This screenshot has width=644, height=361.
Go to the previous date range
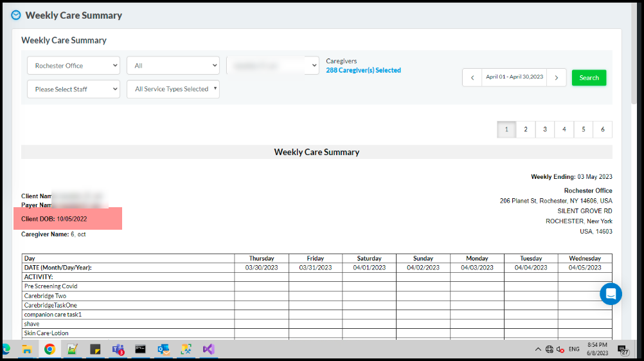pyautogui.click(x=472, y=78)
